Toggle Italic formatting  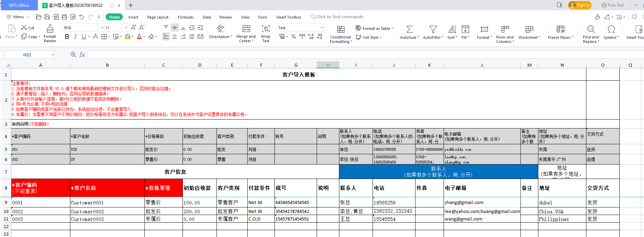click(75, 36)
